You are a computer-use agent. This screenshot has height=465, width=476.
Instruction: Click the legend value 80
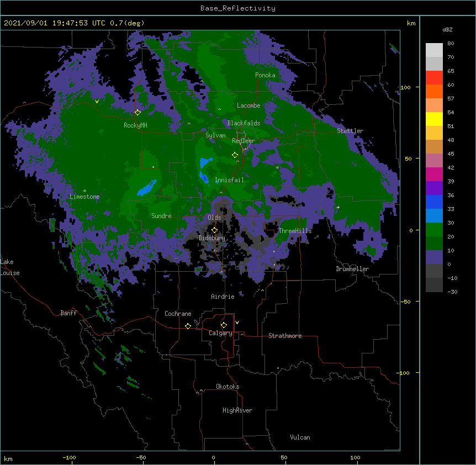[x=451, y=44]
